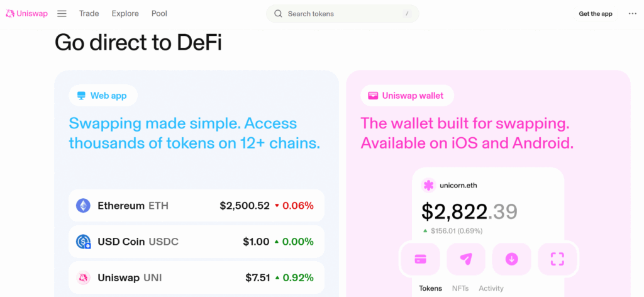This screenshot has height=297, width=644.
Task: Click the Uniswap unicorn logo
Action: 10,14
